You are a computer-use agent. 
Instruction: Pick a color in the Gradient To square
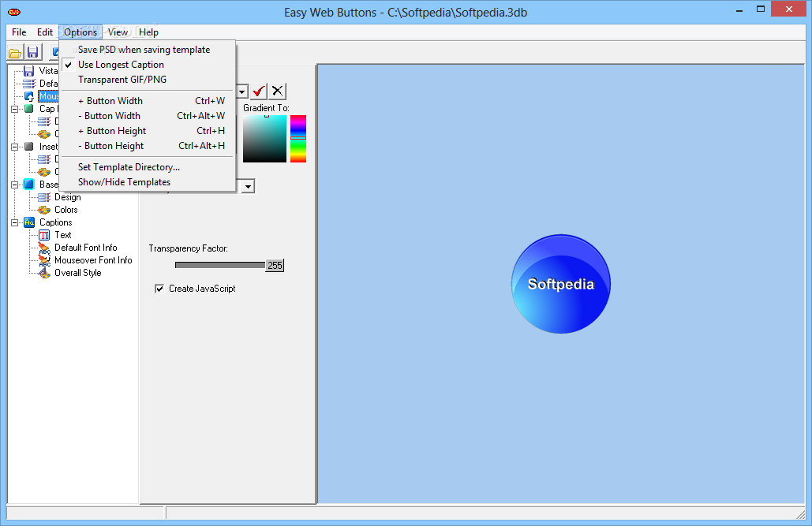point(264,139)
